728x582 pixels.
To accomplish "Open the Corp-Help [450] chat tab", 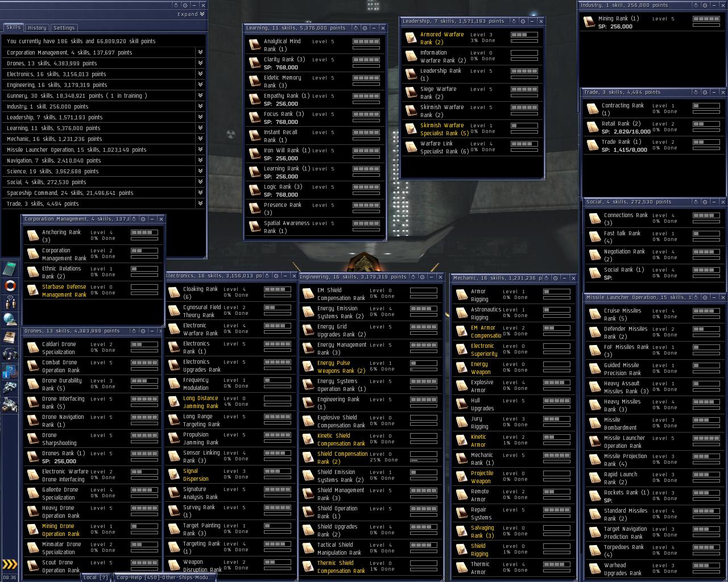I will [165, 577].
